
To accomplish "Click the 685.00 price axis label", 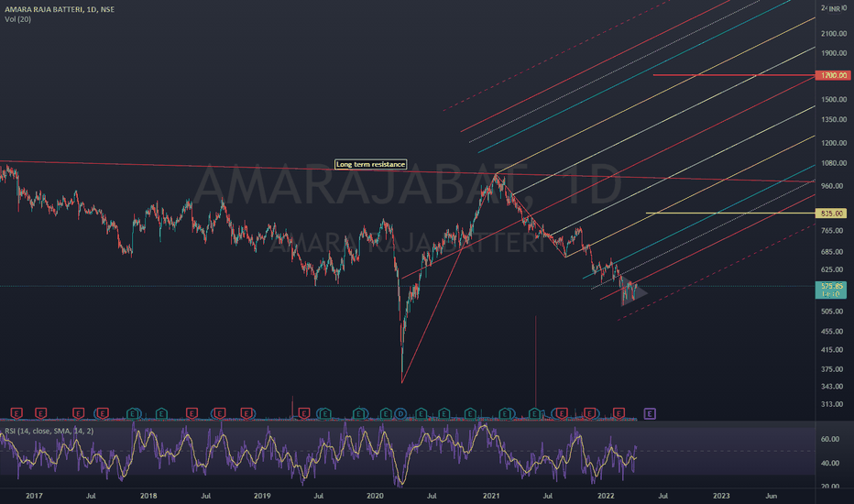I will click(834, 252).
